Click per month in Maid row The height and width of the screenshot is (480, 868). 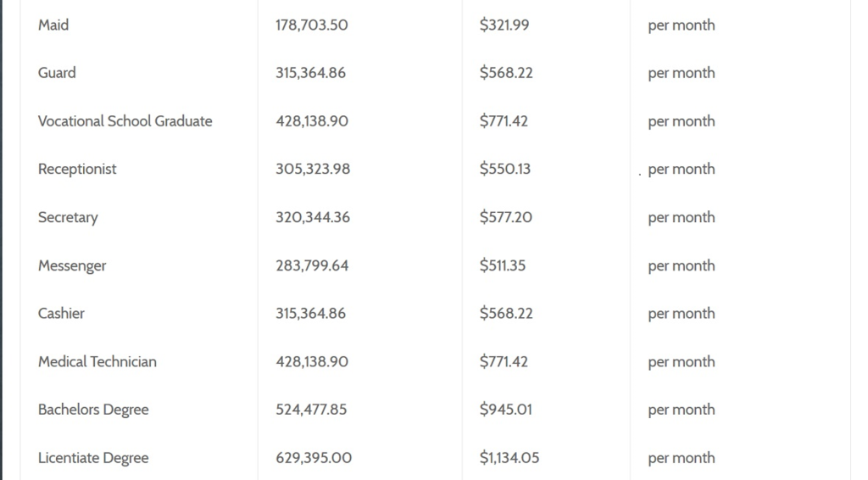(x=681, y=25)
